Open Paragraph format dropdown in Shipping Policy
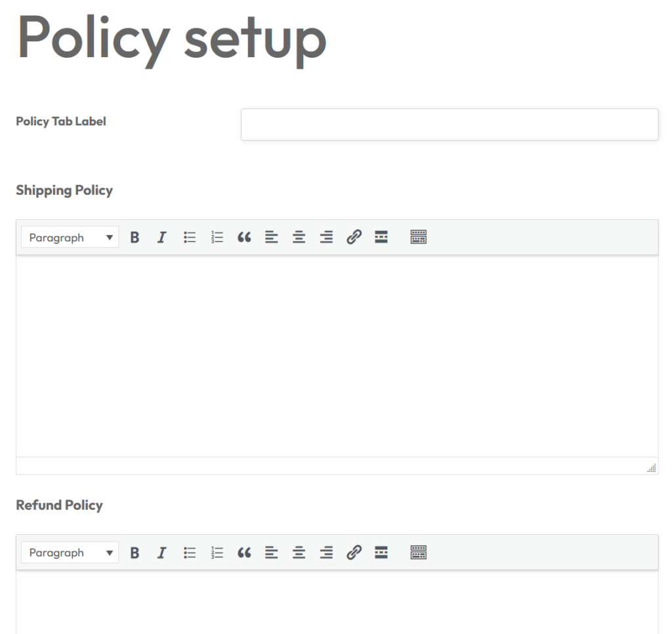Image resolution: width=672 pixels, height=634 pixels. tap(70, 238)
